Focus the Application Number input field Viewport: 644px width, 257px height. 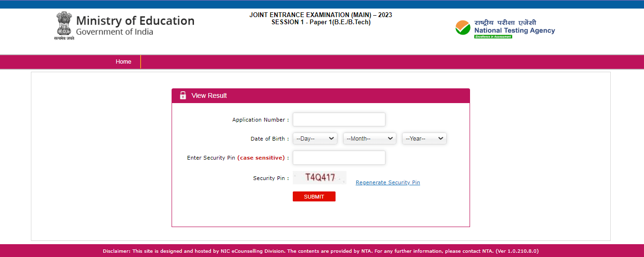click(339, 120)
